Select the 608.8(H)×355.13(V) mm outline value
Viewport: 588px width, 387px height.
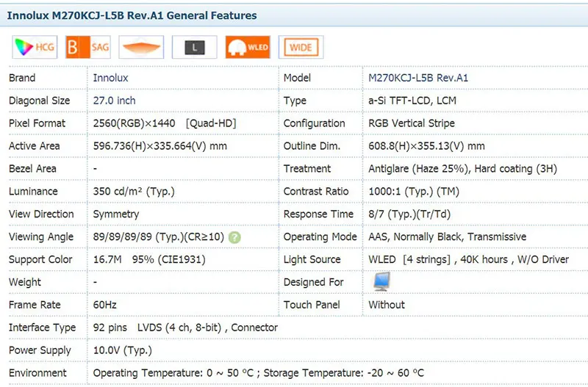(x=426, y=146)
